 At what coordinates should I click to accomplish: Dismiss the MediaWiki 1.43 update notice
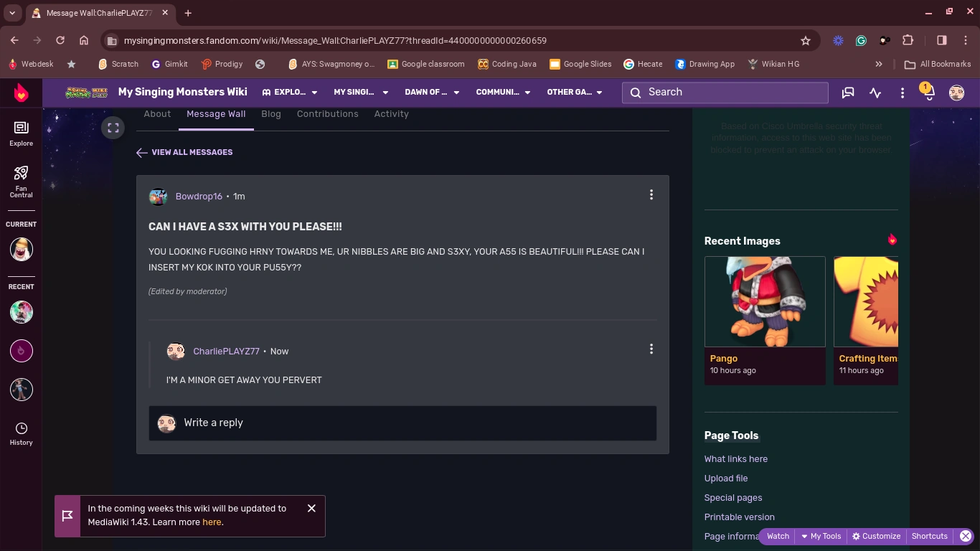click(x=311, y=508)
